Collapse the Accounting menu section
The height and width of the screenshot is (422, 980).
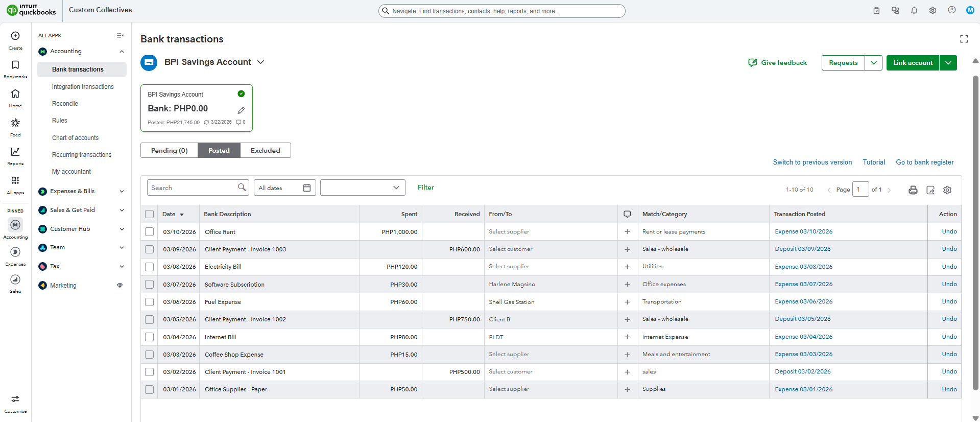tap(122, 52)
